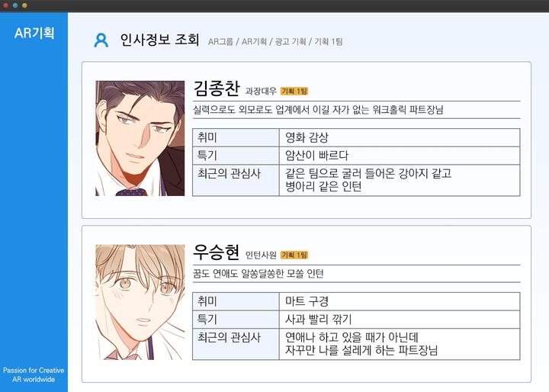Viewport: 549px width, 392px height.
Task: Click 김종찬's profile portrait
Action: coord(140,138)
